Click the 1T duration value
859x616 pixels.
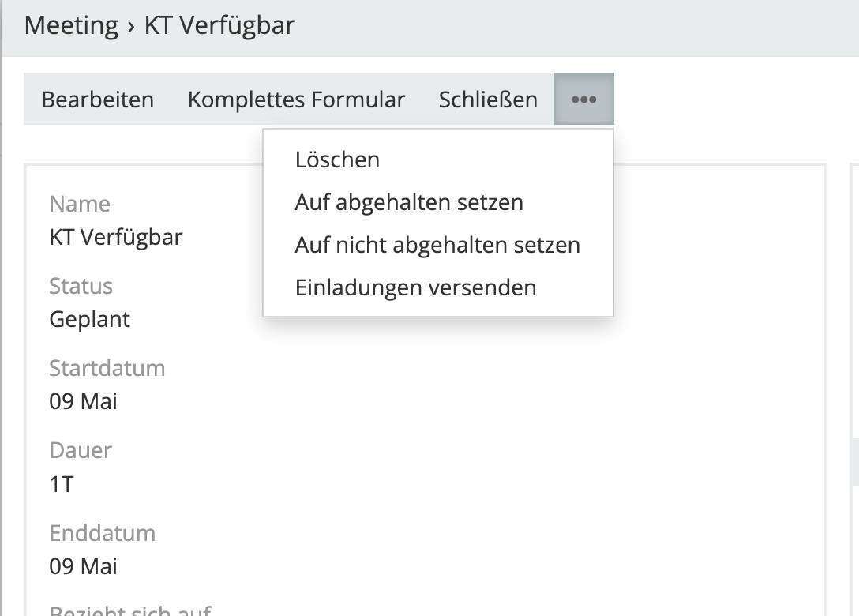(x=62, y=483)
